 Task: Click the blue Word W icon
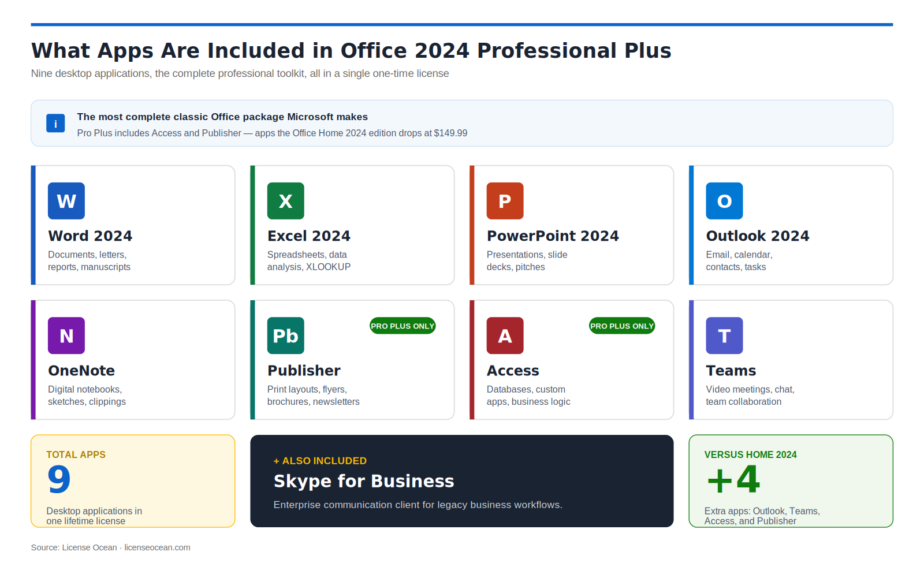pos(66,201)
